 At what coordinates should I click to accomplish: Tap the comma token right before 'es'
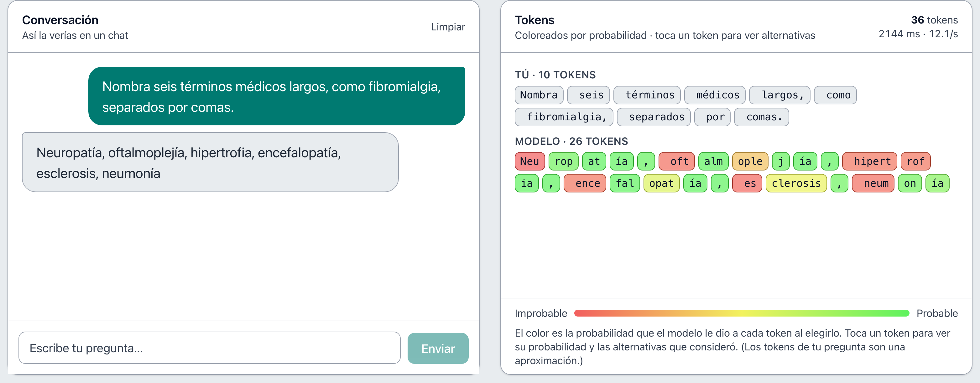tap(720, 183)
